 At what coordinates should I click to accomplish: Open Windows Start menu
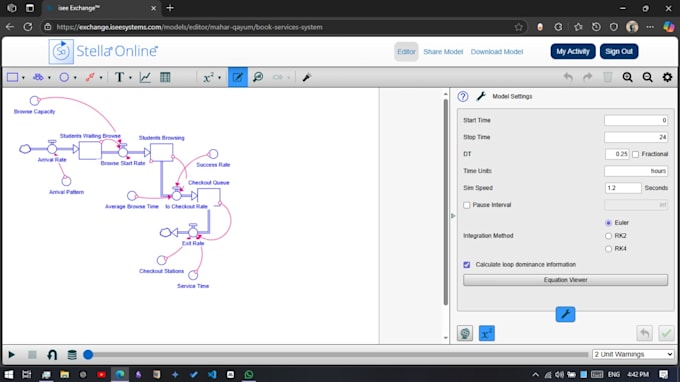point(9,374)
